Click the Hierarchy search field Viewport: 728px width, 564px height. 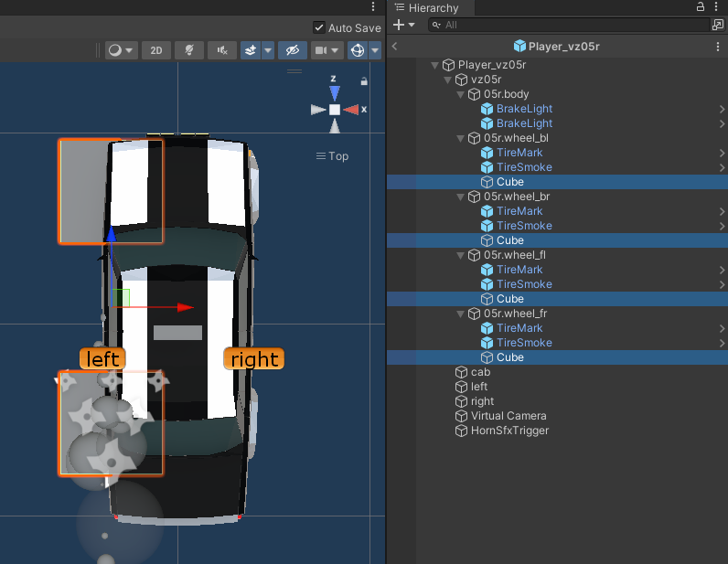click(568, 25)
